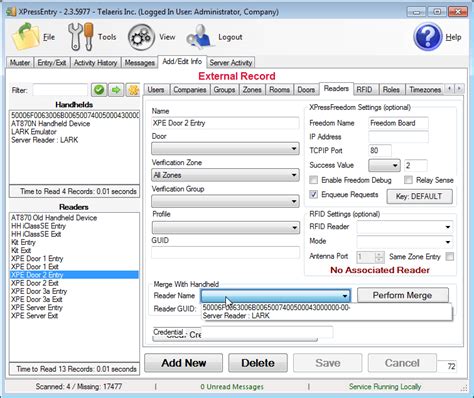Open the Verification Group dropdown
Viewport: 474px width, 398px height.
pos(225,201)
